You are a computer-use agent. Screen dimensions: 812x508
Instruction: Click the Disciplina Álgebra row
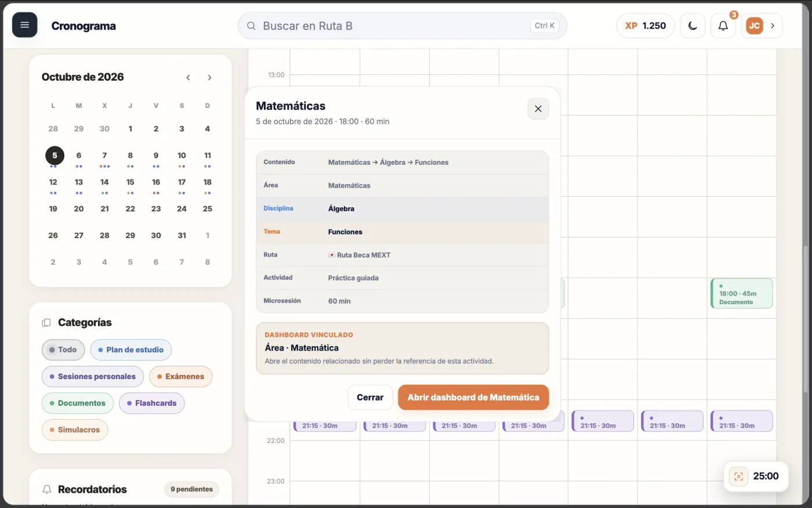402,208
